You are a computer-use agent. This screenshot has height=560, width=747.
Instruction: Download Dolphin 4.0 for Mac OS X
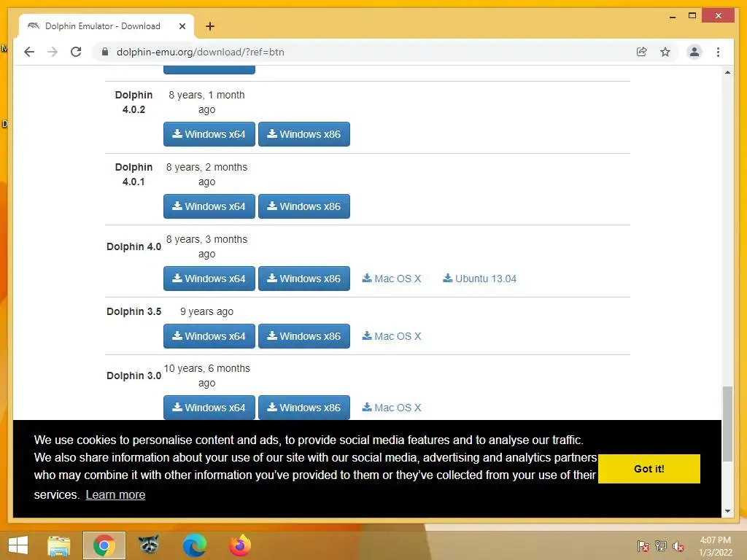click(392, 279)
